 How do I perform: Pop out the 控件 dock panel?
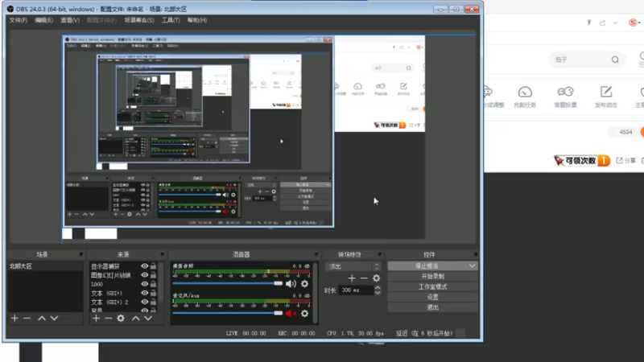[x=476, y=254]
